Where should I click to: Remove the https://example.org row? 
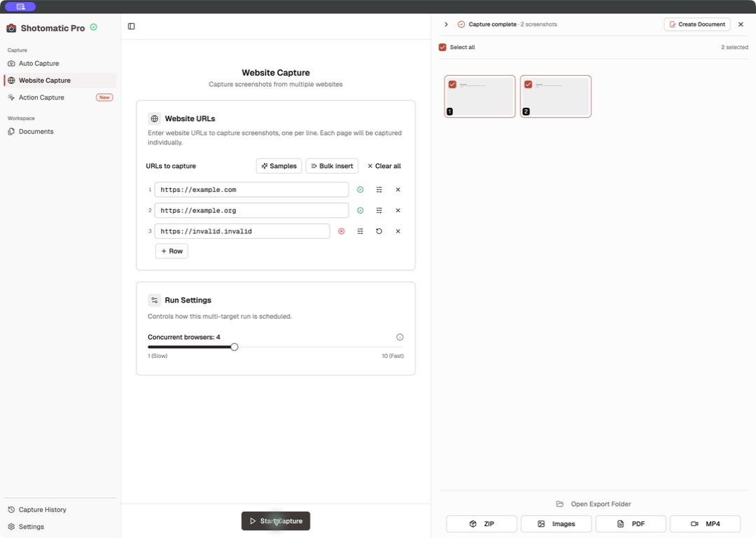tap(398, 210)
